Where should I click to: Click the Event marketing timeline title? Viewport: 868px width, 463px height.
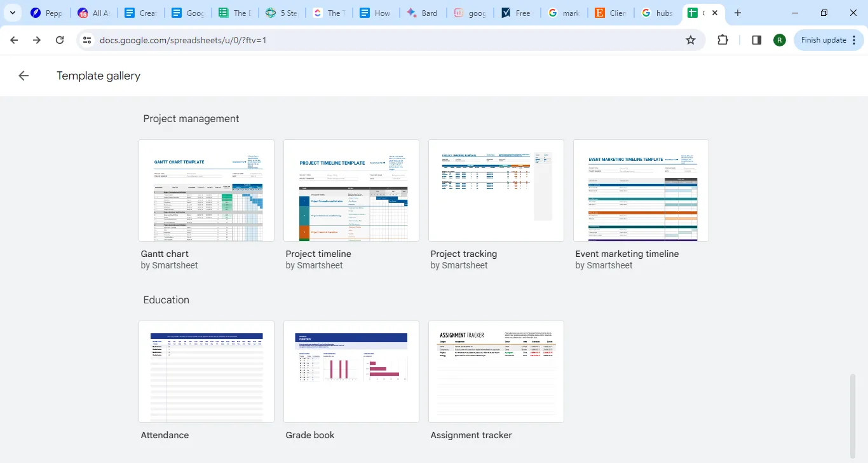[x=627, y=254]
